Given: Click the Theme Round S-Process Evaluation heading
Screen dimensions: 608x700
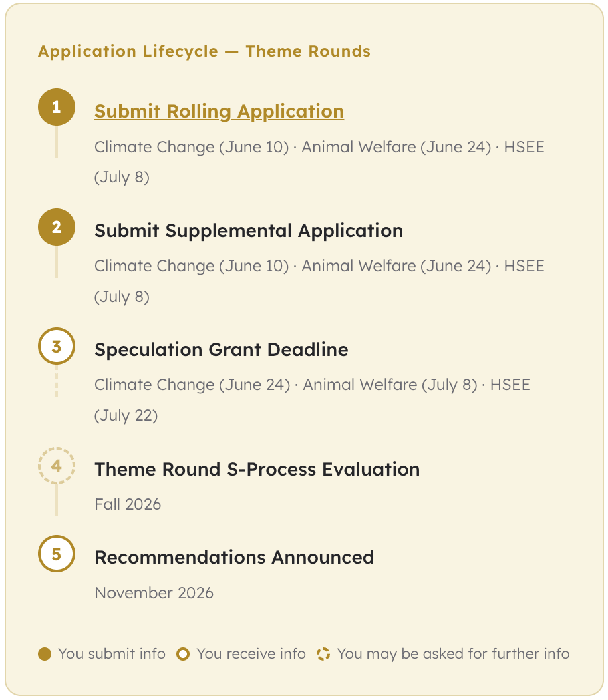Looking at the screenshot, I should coord(257,469).
